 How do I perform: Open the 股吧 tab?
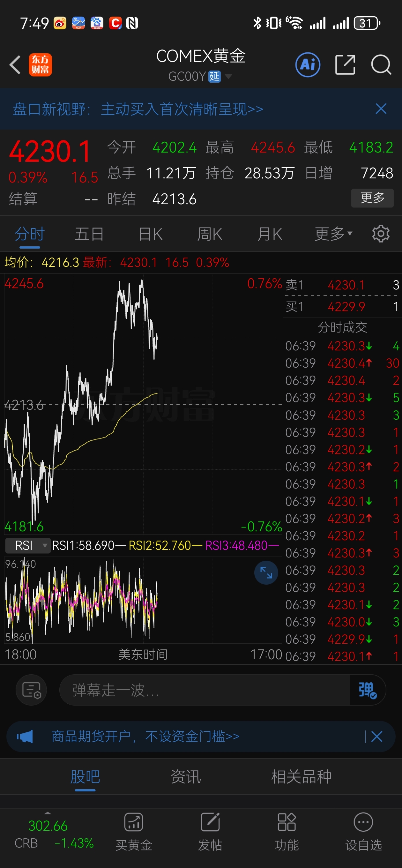(x=85, y=777)
